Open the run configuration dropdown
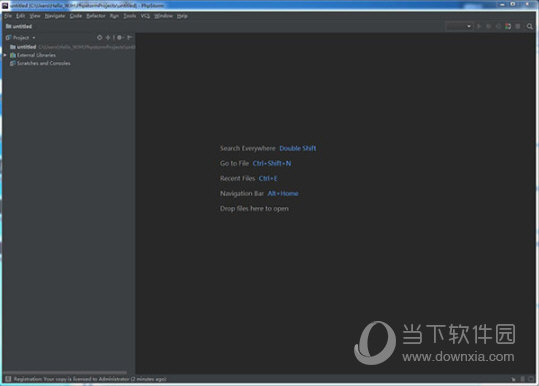 pos(459,26)
